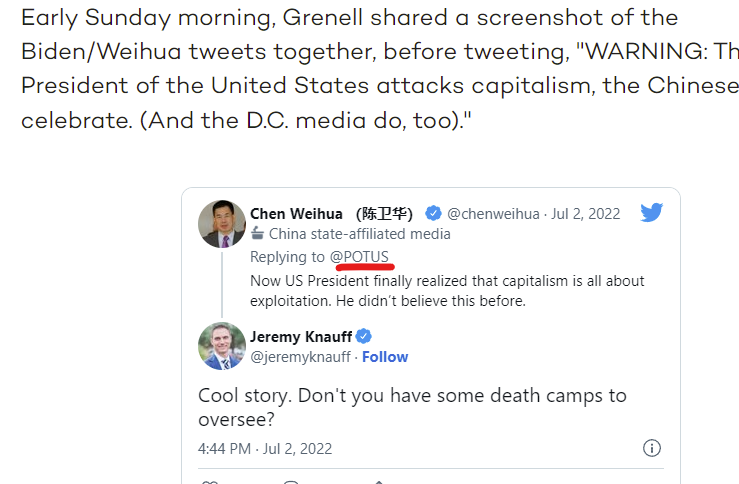739x484 pixels.
Task: Follow Jeremy Knauff
Action: pos(385,357)
